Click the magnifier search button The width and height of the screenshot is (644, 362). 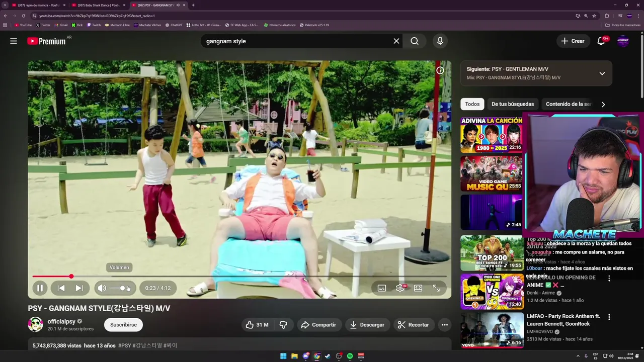[x=415, y=41]
